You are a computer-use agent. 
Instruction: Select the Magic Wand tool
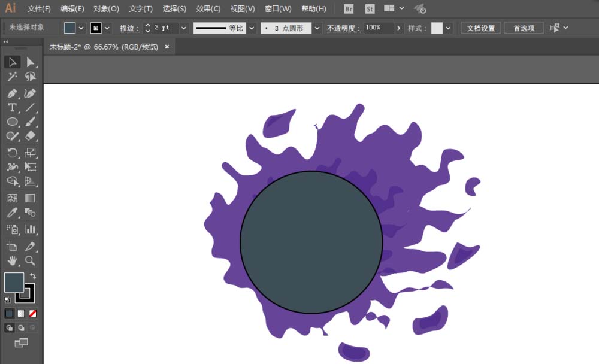coord(12,77)
